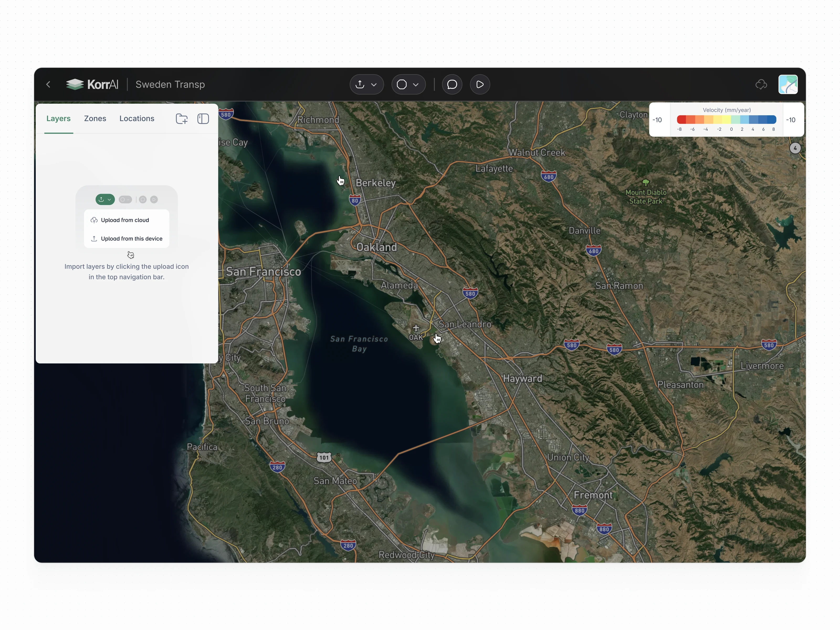This screenshot has width=840, height=630.
Task: Select the Layers tab
Action: [x=59, y=118]
